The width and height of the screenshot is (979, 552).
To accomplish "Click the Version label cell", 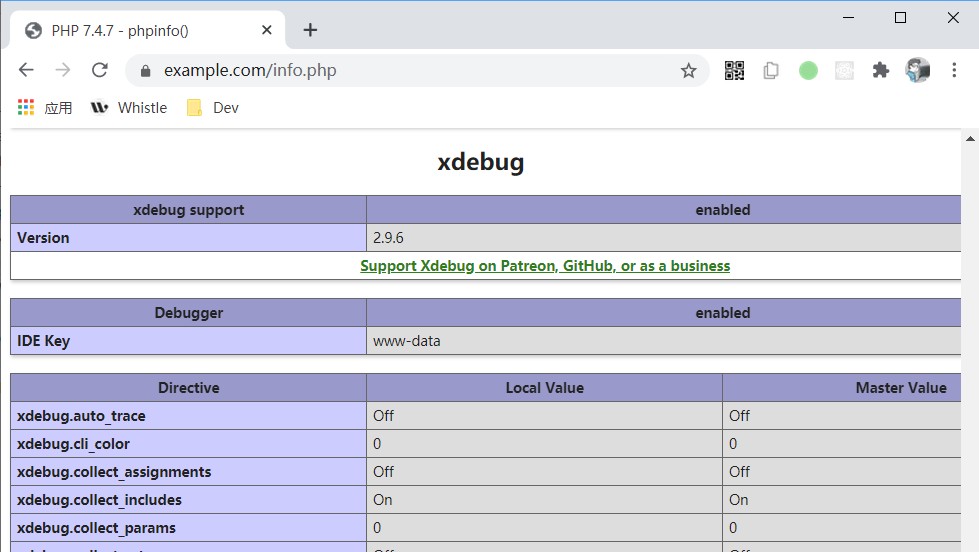I will pyautogui.click(x=189, y=238).
